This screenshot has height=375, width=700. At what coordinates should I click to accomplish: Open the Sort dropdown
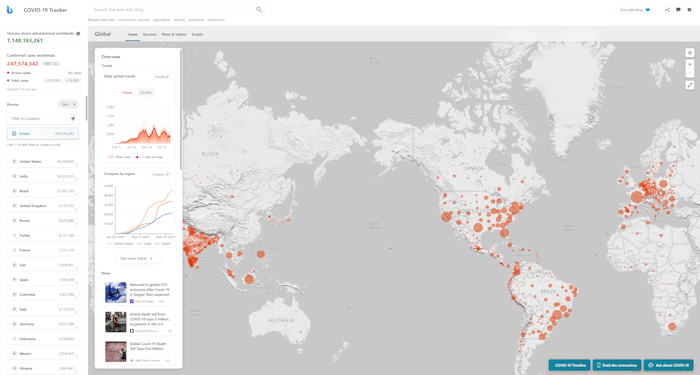(x=68, y=104)
